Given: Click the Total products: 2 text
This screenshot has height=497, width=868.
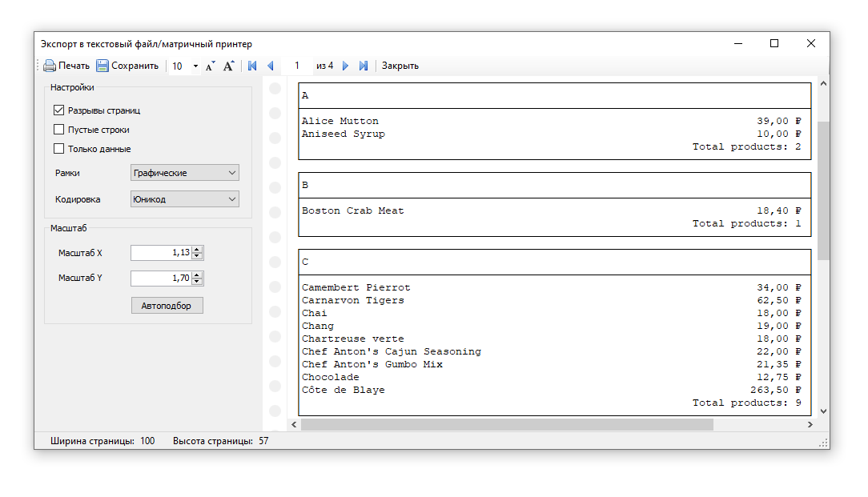Looking at the screenshot, I should [x=747, y=146].
